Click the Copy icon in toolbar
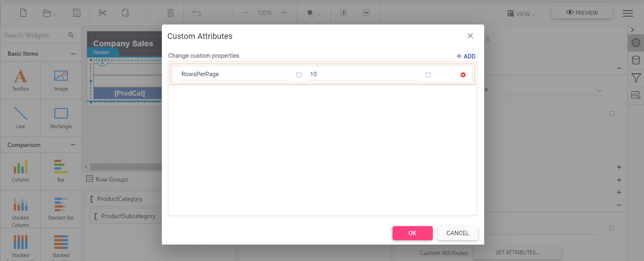 125,13
